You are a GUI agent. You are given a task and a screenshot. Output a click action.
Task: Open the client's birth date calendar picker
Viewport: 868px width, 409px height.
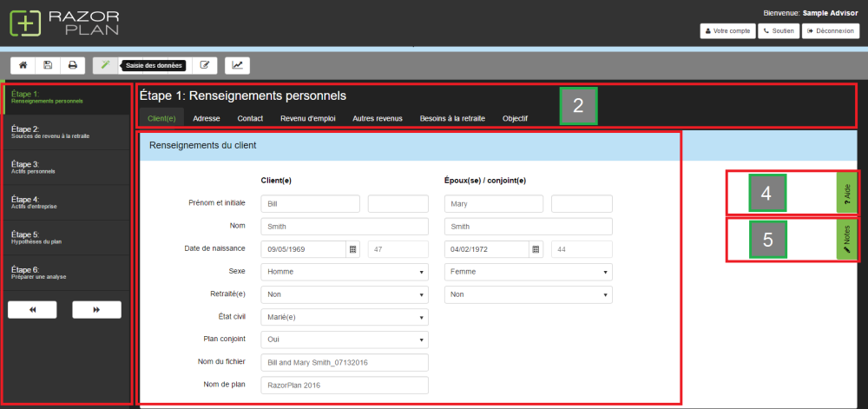tap(352, 249)
